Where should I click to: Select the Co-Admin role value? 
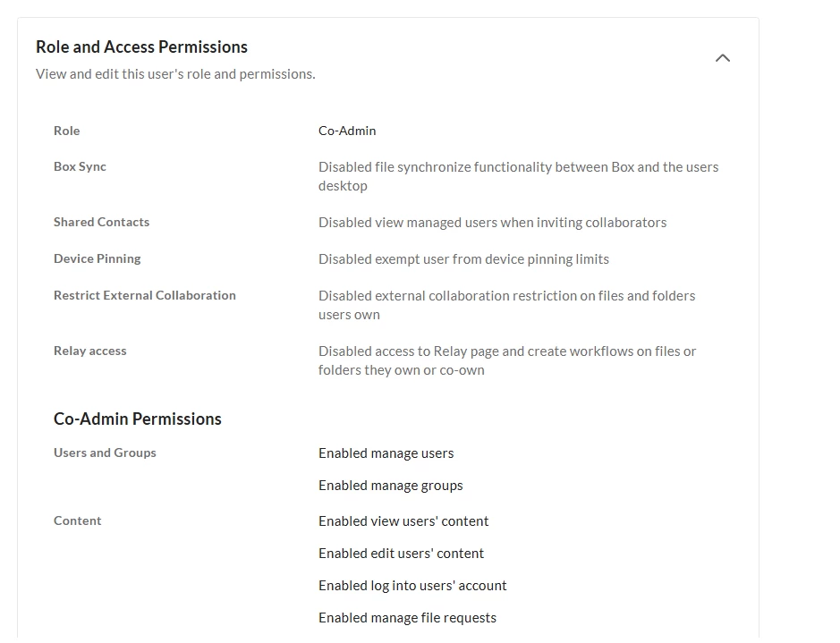tap(347, 131)
